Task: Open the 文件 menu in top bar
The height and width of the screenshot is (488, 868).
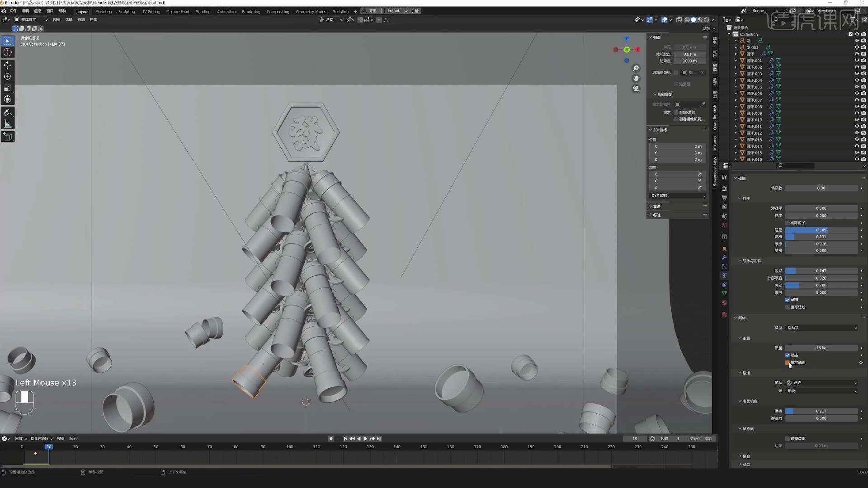Action: point(13,11)
